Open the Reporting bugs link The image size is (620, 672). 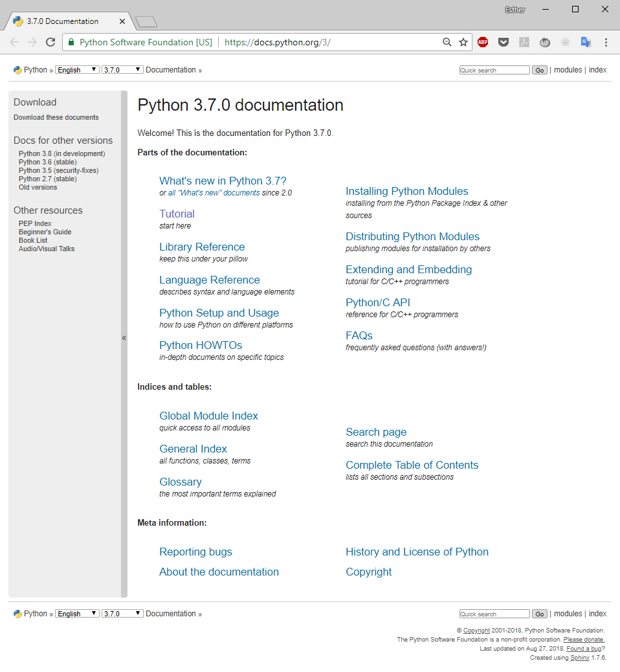click(196, 552)
